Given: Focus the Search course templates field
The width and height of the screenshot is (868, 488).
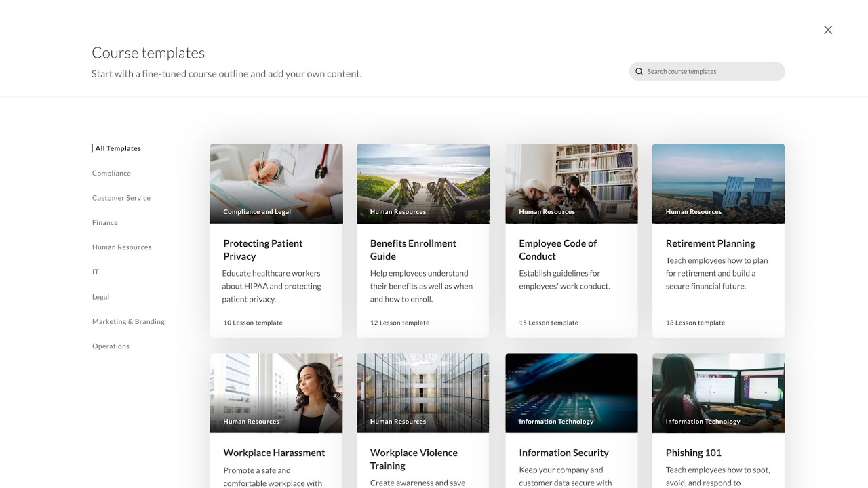Looking at the screenshot, I should coord(707,71).
